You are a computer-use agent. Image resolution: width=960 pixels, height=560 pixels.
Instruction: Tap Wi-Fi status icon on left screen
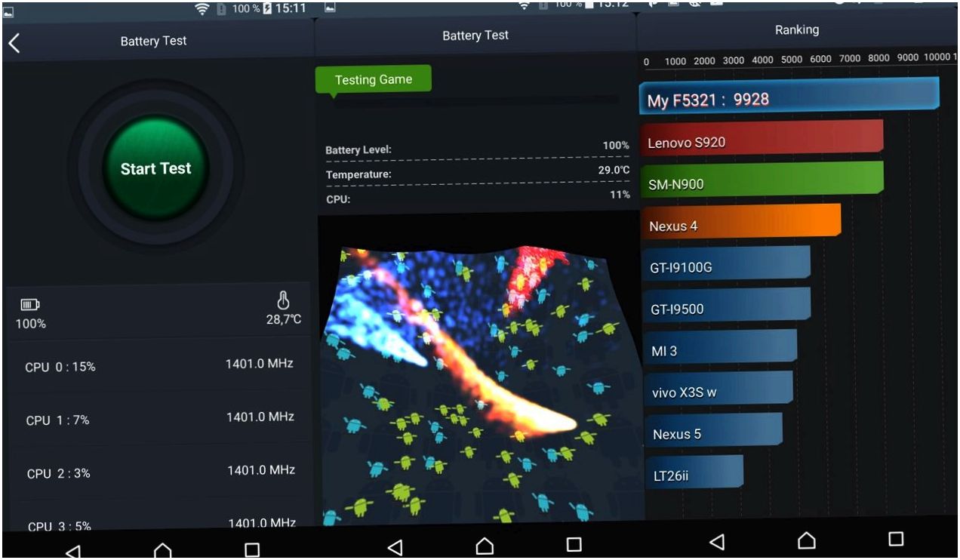[202, 9]
